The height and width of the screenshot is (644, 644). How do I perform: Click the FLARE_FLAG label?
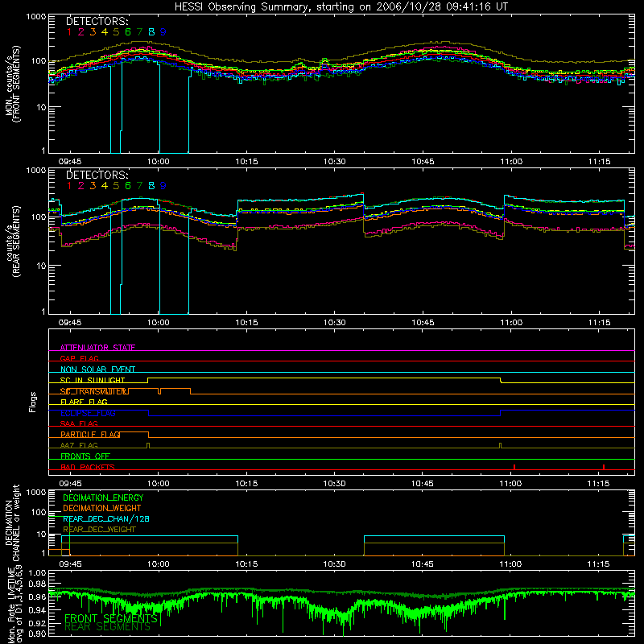(84, 402)
